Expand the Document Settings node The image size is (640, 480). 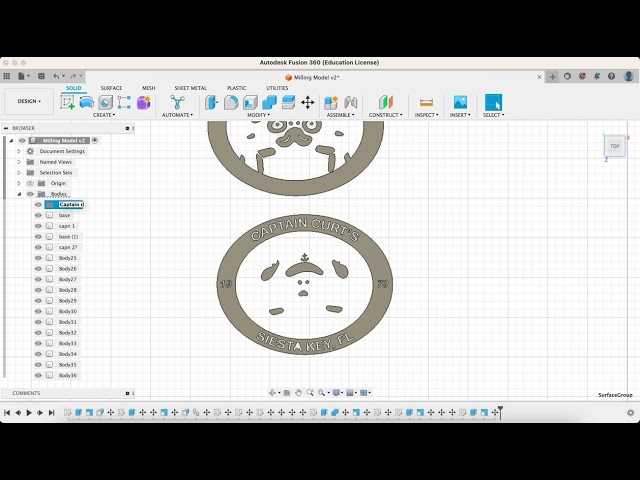(19, 151)
